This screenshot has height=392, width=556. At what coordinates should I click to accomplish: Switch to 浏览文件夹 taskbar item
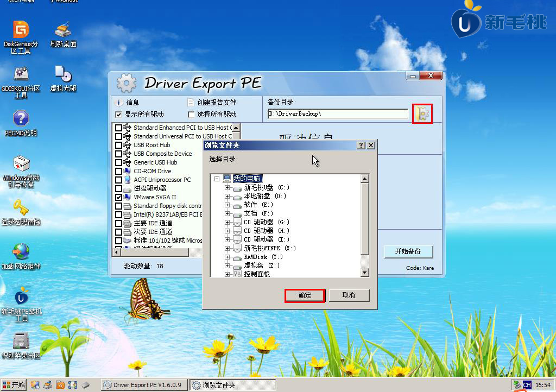click(233, 385)
